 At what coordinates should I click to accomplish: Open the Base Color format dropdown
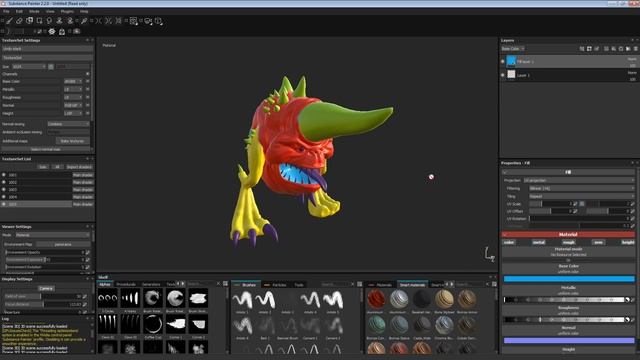[x=73, y=82]
